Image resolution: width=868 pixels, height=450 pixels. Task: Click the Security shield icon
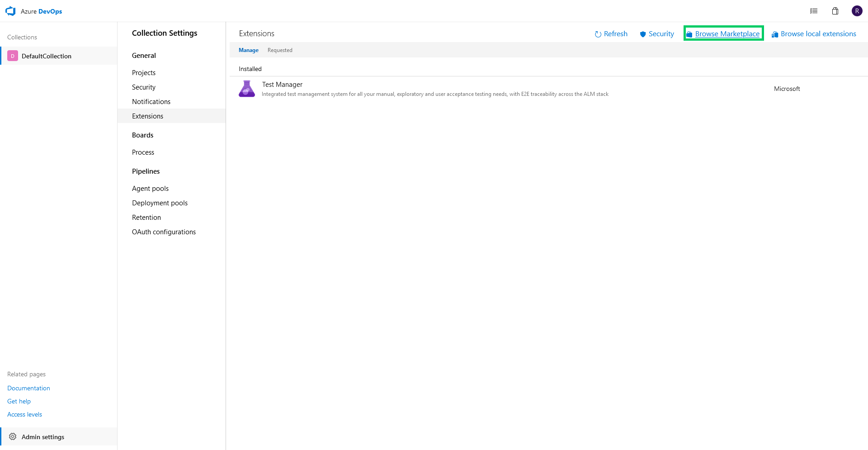click(x=643, y=34)
